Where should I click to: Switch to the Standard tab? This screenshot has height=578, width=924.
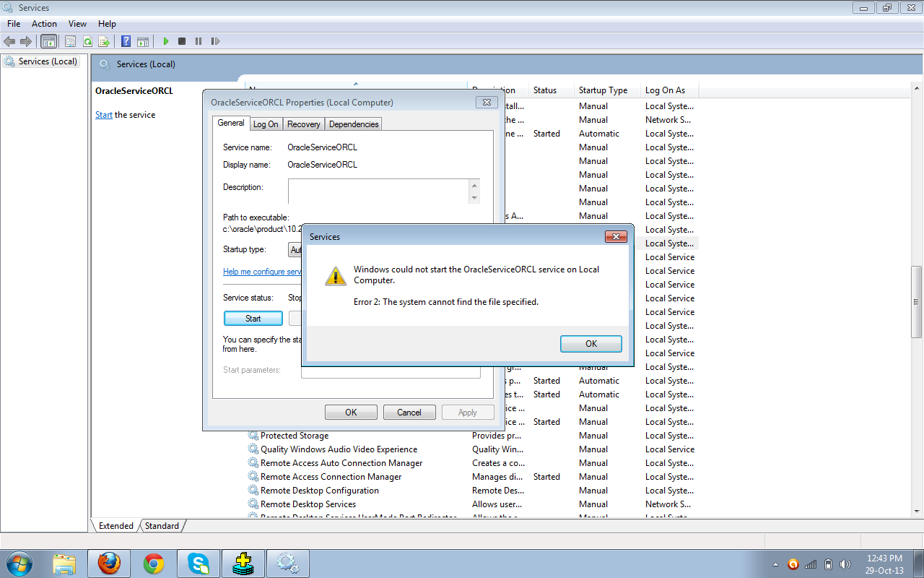162,526
